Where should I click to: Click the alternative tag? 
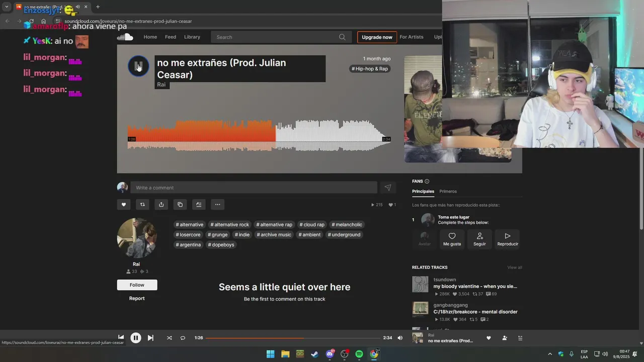[x=190, y=225]
